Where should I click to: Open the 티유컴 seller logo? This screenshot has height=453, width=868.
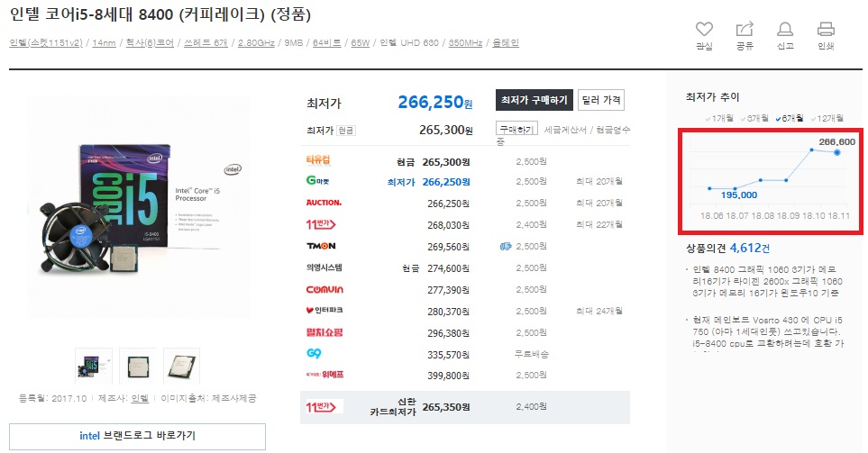point(318,160)
